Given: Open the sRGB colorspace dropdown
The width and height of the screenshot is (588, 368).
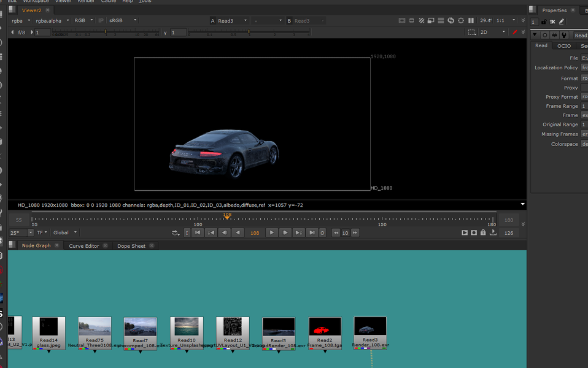Looking at the screenshot, I should click(x=122, y=20).
